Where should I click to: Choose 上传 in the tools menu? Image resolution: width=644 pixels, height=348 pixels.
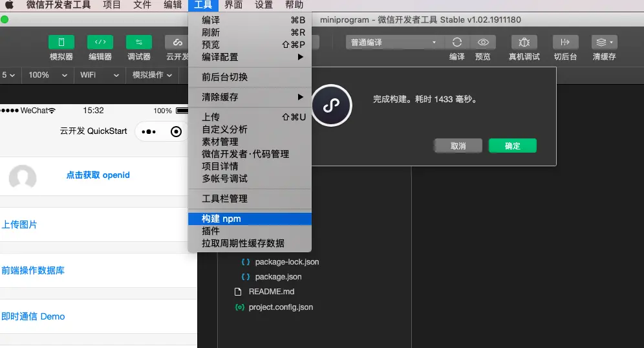(x=250, y=117)
